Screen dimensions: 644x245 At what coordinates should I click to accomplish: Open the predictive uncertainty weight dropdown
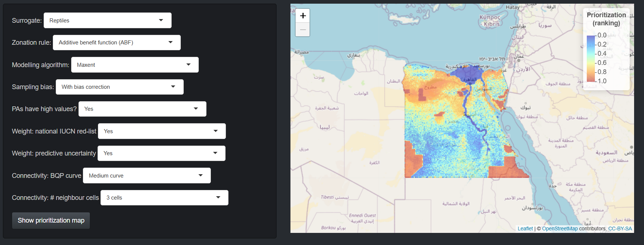click(x=161, y=153)
